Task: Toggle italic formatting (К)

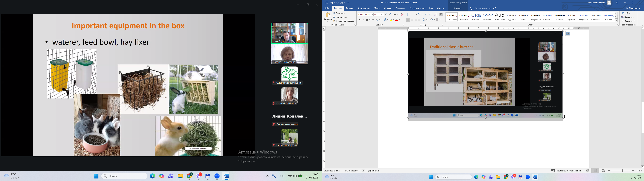Action: (363, 20)
